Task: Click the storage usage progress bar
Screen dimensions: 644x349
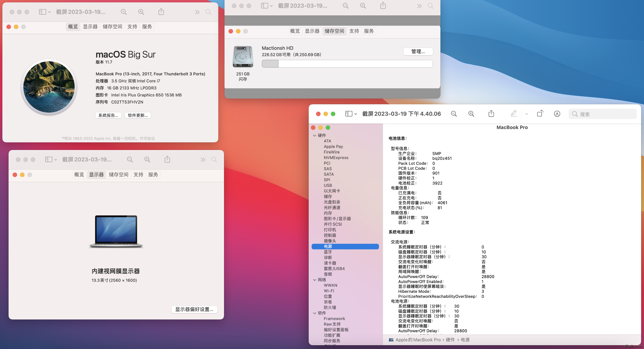Action: coord(347,64)
